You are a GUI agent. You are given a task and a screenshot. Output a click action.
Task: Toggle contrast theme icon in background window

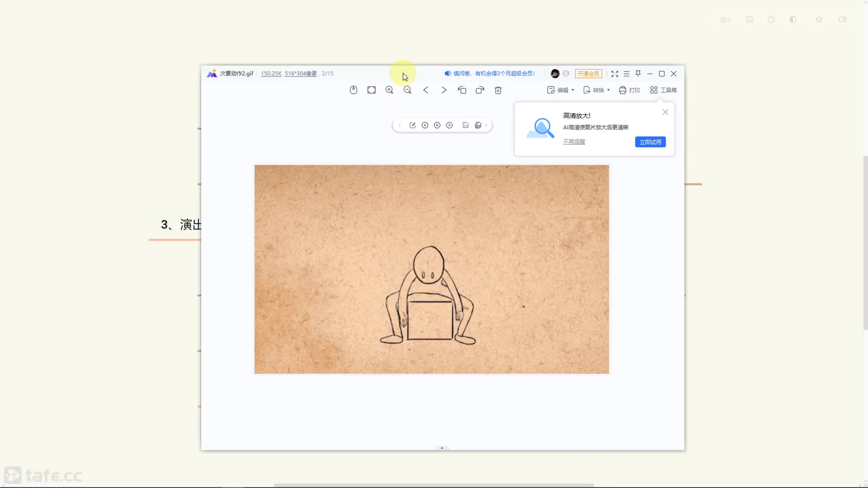(793, 20)
